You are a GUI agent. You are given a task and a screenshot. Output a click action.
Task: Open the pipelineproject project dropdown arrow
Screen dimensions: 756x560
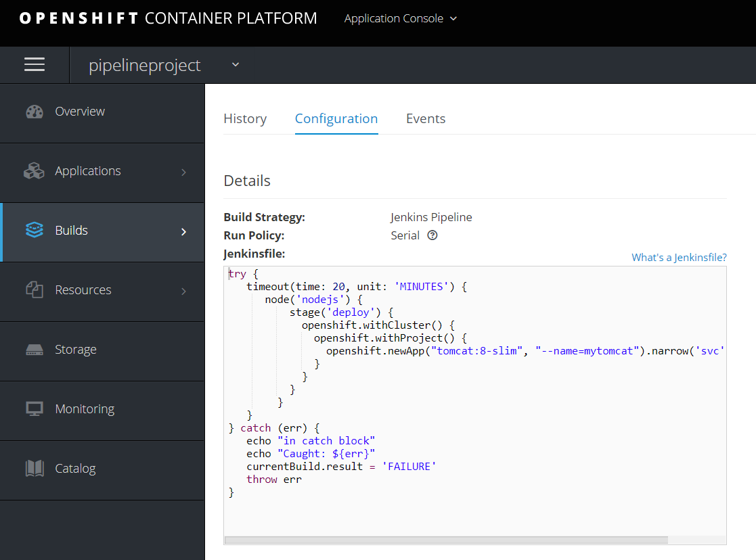tap(236, 65)
